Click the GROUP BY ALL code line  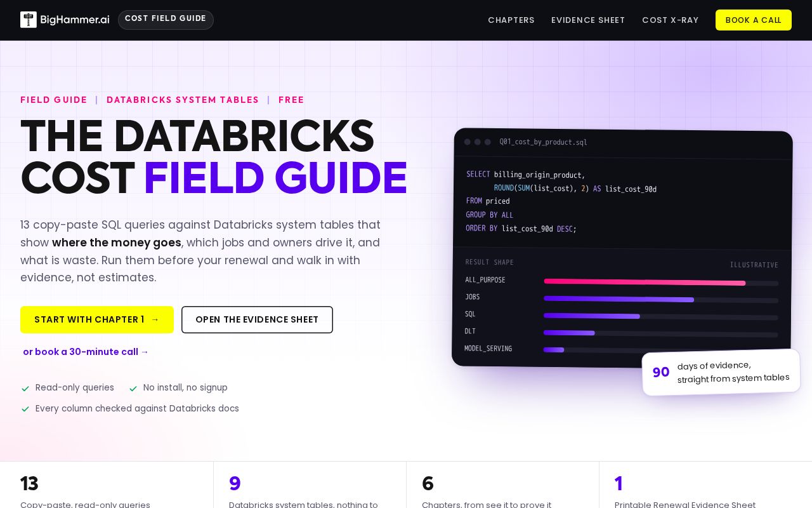(x=490, y=215)
